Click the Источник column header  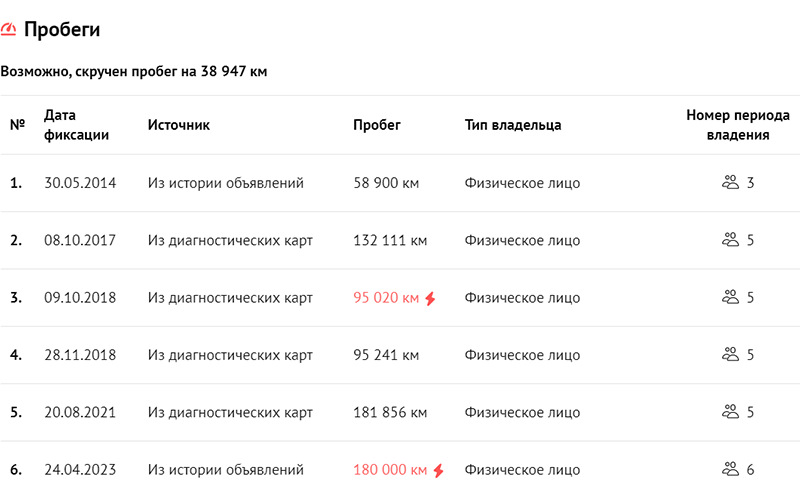[x=179, y=125]
